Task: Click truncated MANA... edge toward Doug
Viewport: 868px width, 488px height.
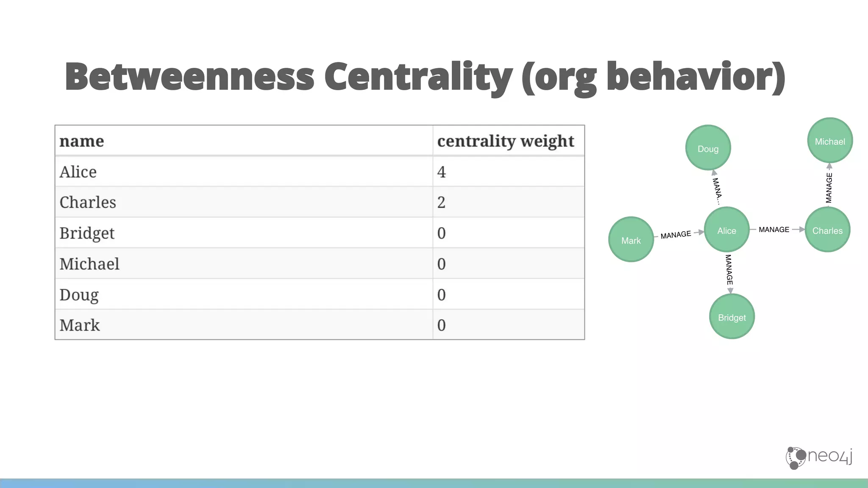Action: [717, 191]
